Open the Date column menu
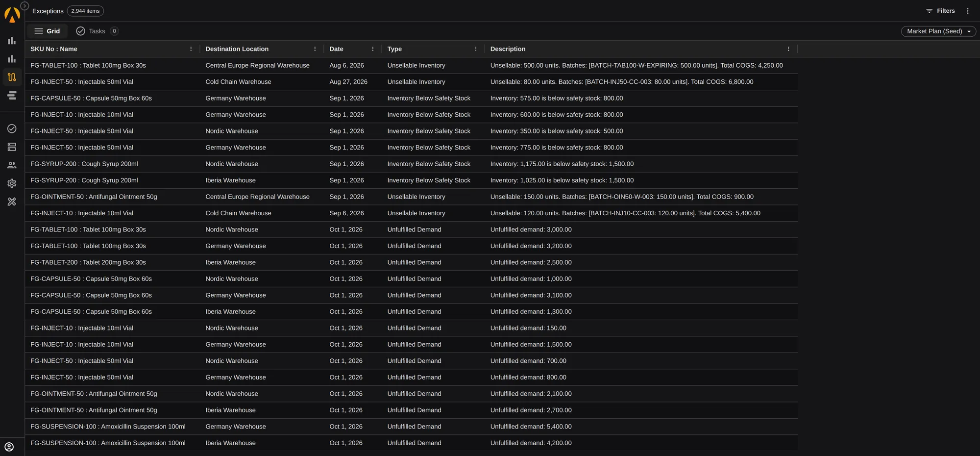This screenshot has width=980, height=456. [x=373, y=49]
